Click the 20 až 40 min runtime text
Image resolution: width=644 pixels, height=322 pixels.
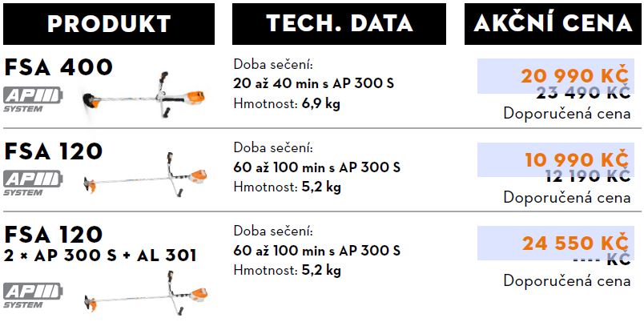pos(313,83)
